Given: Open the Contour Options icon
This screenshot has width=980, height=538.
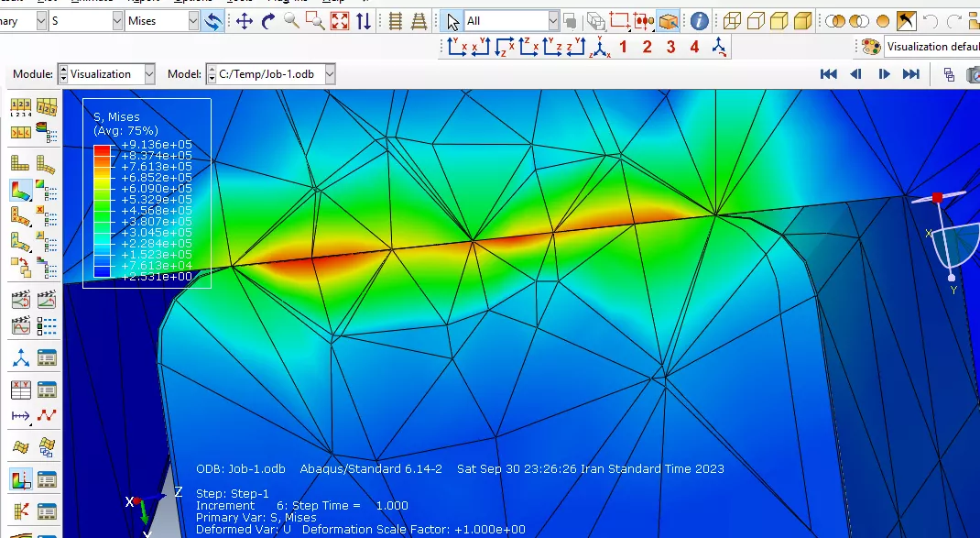Looking at the screenshot, I should pyautogui.click(x=46, y=190).
